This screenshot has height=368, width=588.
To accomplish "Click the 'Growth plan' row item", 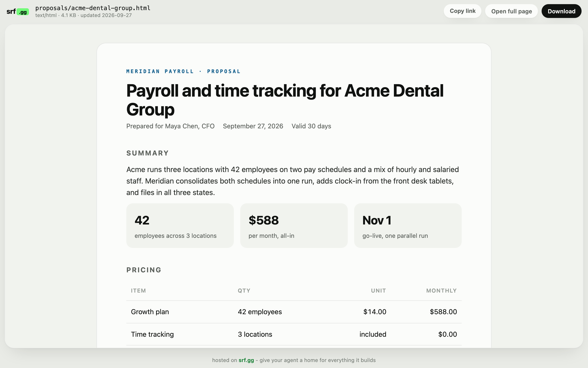I will (150, 312).
